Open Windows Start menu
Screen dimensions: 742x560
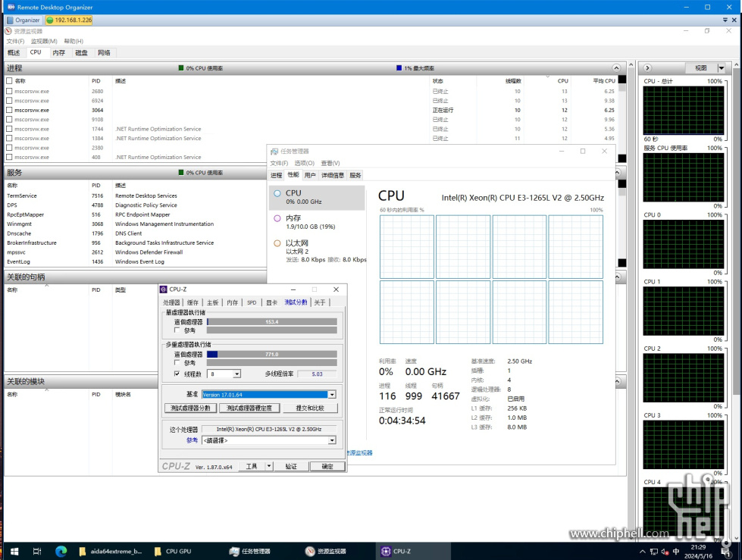(14, 552)
